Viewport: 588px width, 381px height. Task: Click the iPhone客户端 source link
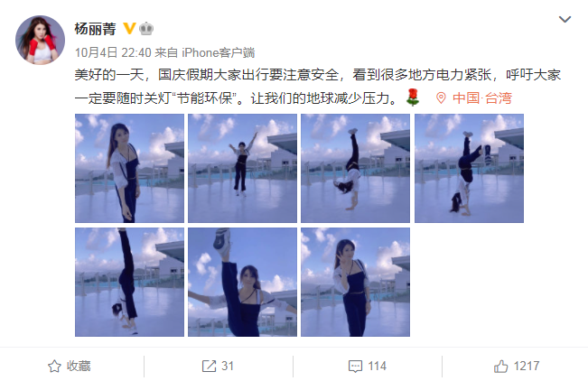coord(219,52)
